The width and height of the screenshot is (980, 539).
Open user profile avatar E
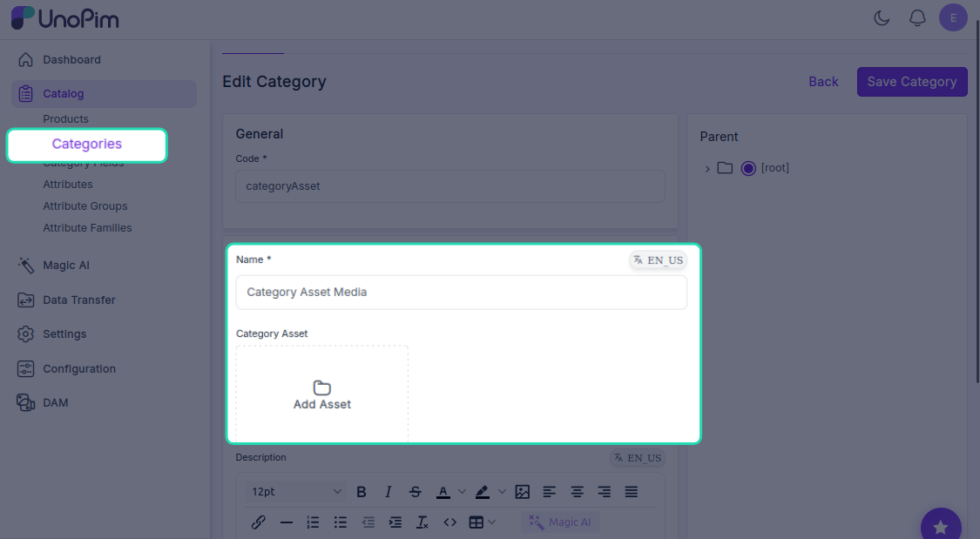click(952, 17)
